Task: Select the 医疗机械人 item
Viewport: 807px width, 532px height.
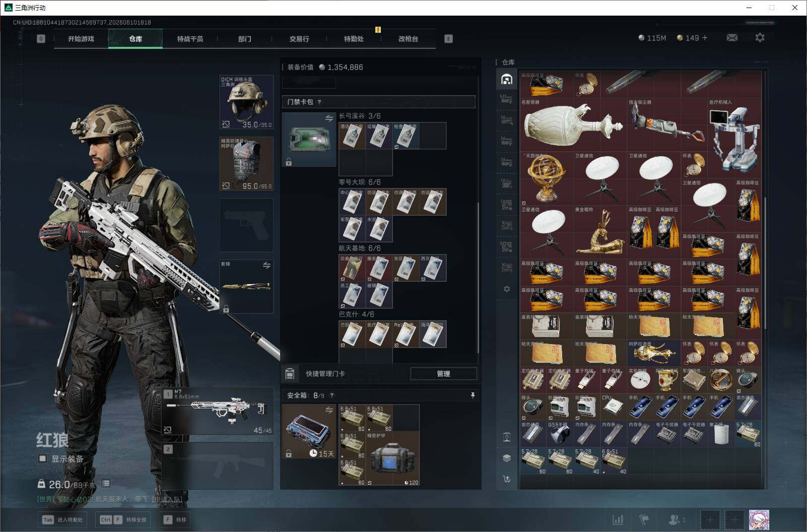Action: (x=735, y=138)
